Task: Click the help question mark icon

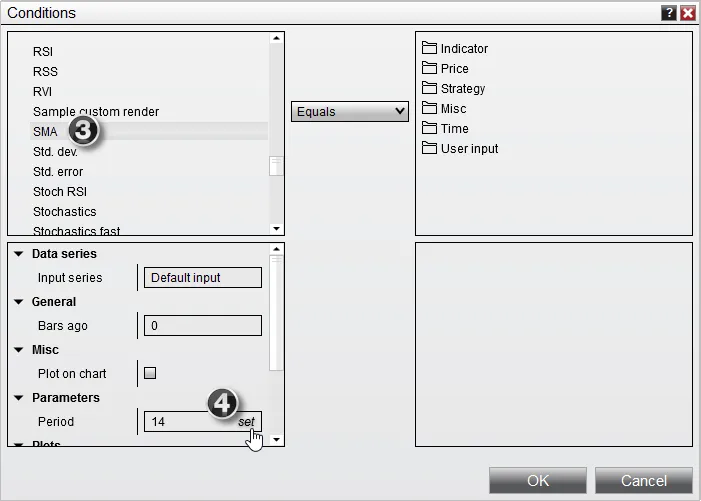Action: tap(668, 13)
